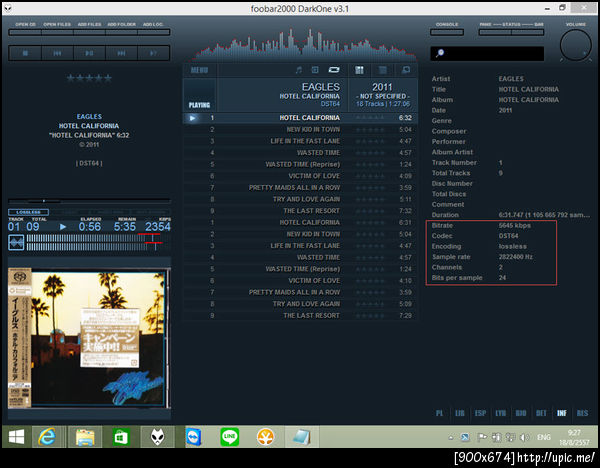Select Hotel California 6:31 track
Image resolution: width=600 pixels, height=468 pixels.
300,223
